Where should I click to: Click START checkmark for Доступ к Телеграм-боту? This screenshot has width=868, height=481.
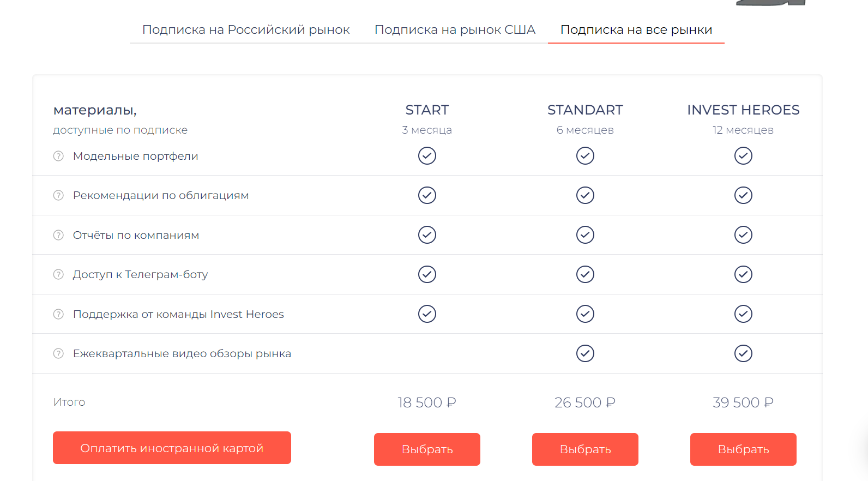(x=427, y=274)
